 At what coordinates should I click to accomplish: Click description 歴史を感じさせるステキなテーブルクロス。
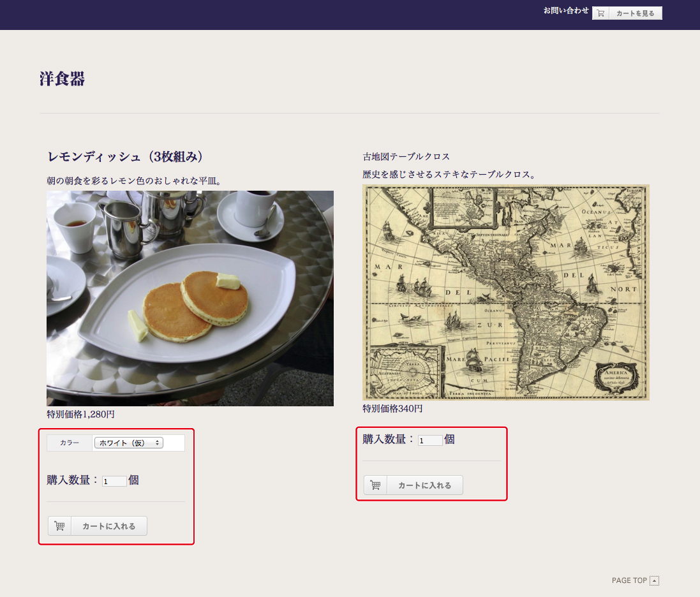tap(449, 175)
